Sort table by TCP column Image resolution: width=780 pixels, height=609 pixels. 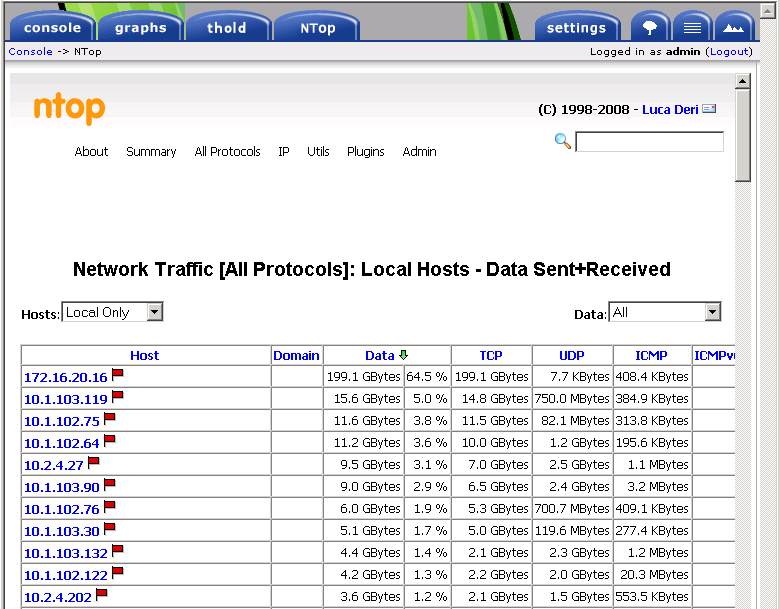coord(491,355)
